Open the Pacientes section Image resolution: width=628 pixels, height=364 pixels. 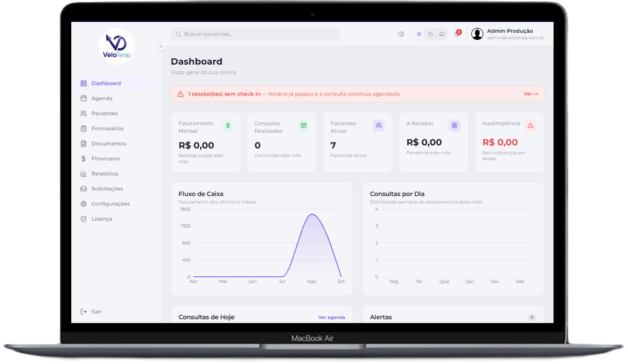pos(117,113)
